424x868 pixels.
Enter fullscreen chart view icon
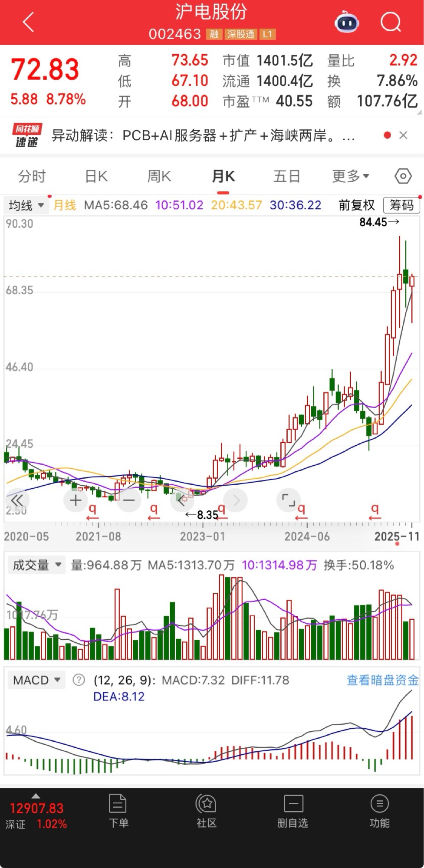pyautogui.click(x=288, y=500)
